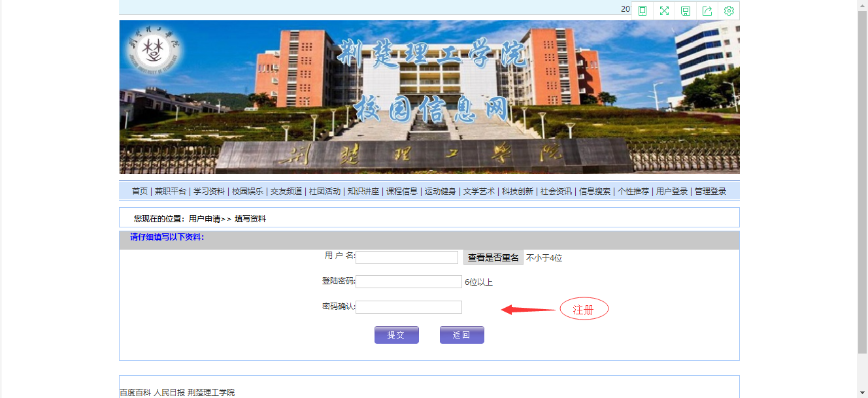Open the 信息搜索 navigation item

coord(595,191)
